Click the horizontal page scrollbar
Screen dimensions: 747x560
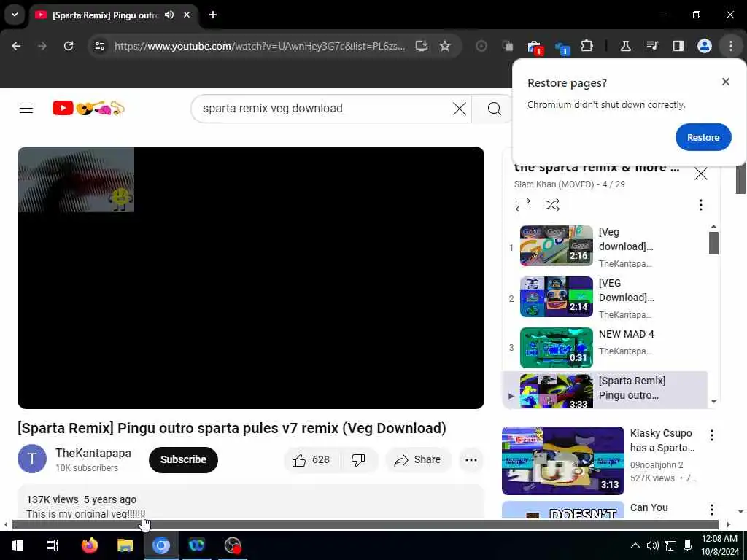click(x=365, y=525)
